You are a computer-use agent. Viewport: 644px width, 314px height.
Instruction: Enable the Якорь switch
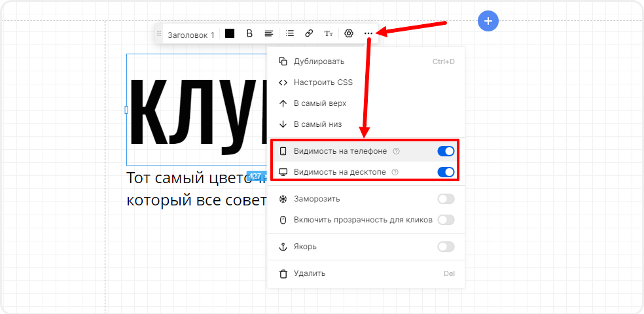[x=446, y=247]
